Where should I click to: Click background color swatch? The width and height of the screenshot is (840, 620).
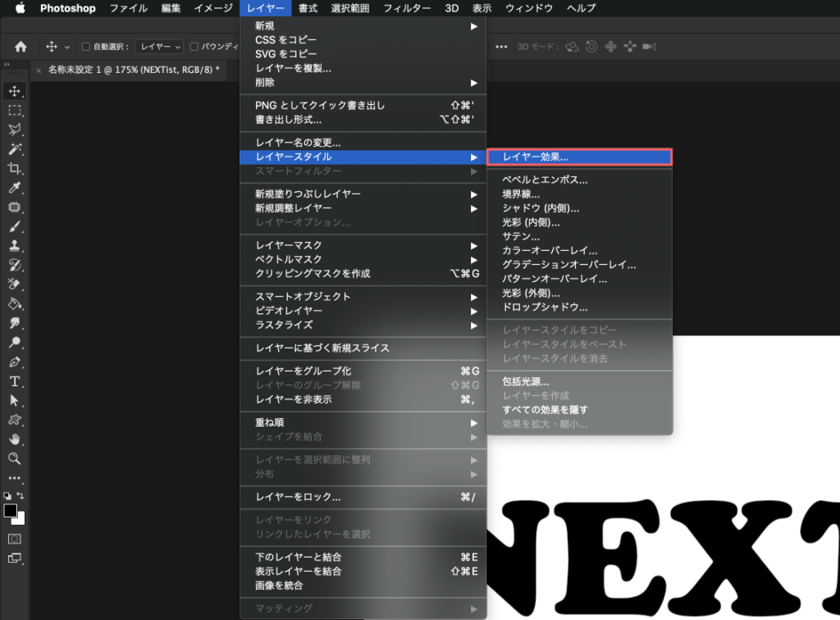point(21,519)
